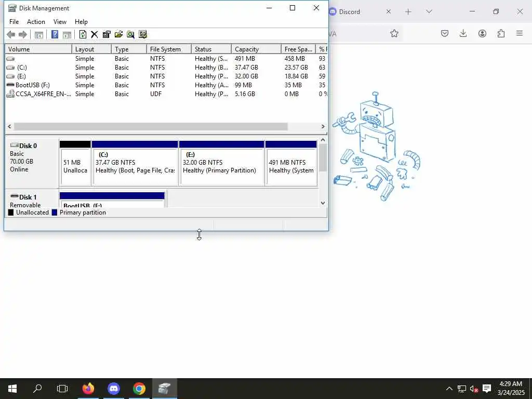This screenshot has width=532, height=399.
Task: Click the 37.47 GB capacity cell
Action: coord(246,68)
